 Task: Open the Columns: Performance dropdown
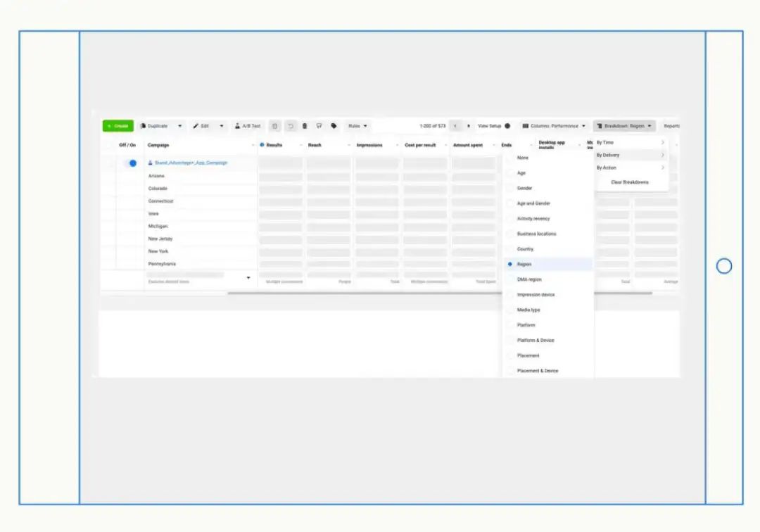pyautogui.click(x=554, y=126)
